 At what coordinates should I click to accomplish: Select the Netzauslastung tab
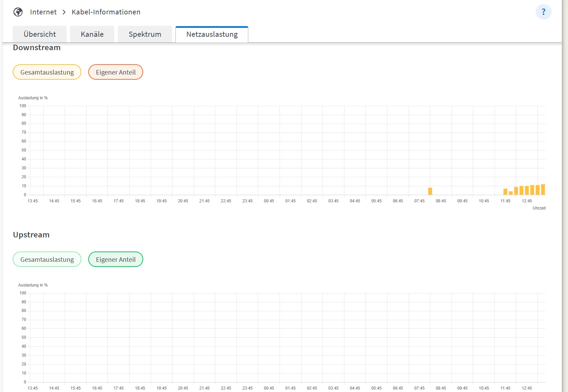[x=212, y=34]
